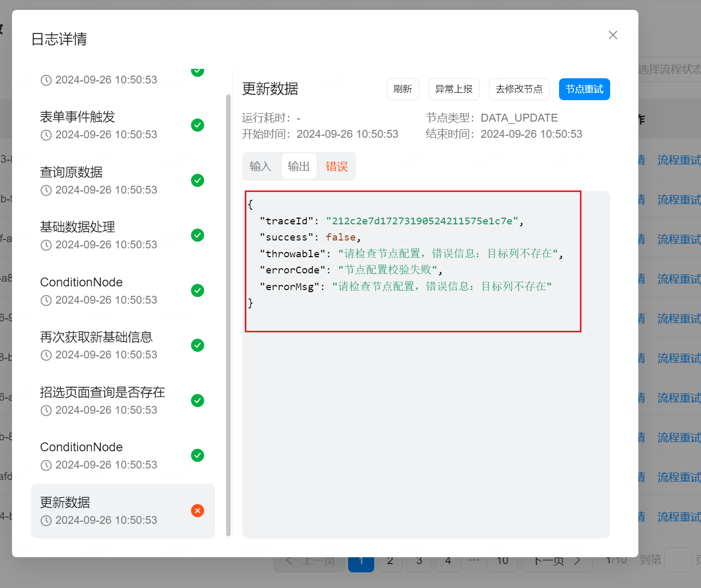Image resolution: width=701 pixels, height=588 pixels.
Task: Click the page-jump input field
Action: pos(678,560)
